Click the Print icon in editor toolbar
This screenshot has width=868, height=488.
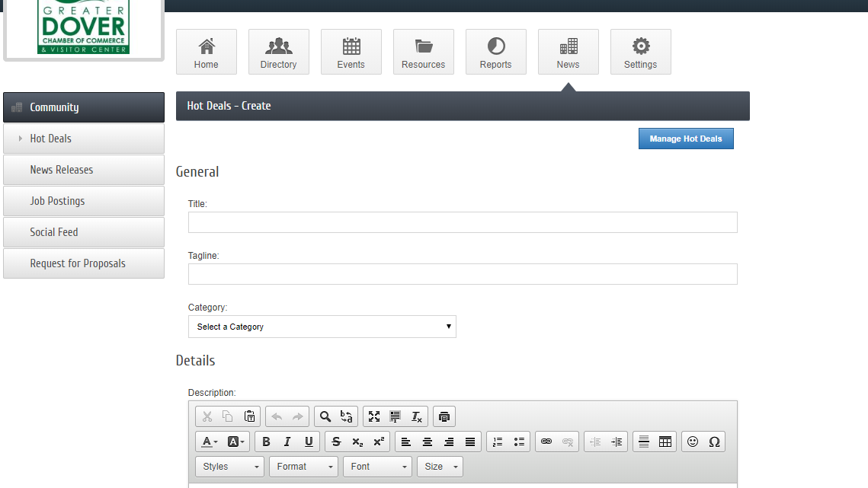444,416
